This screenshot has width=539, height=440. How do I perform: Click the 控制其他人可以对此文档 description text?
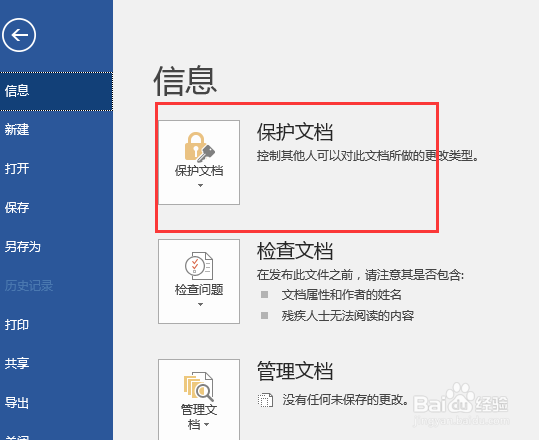(x=367, y=156)
